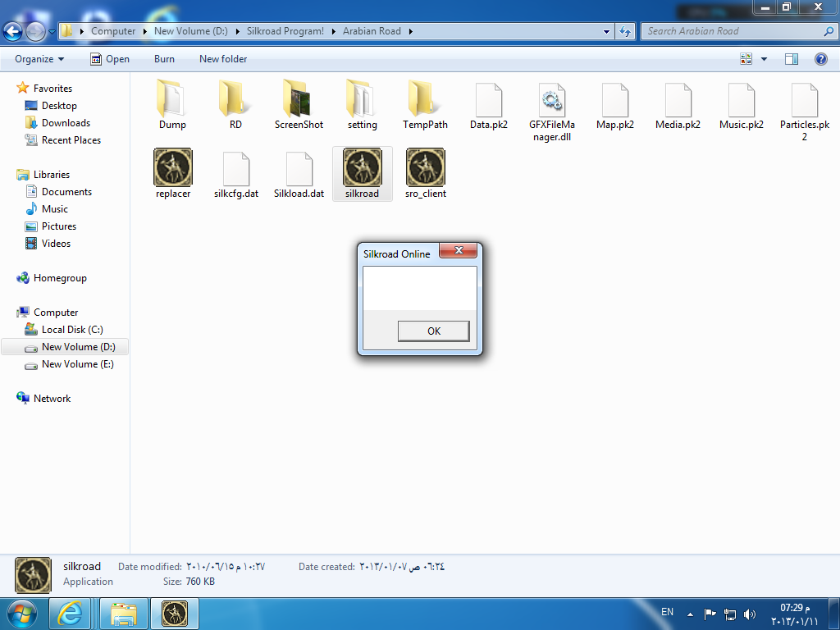The image size is (840, 630).
Task: Open Desktop in the navigation pane
Action: point(59,106)
